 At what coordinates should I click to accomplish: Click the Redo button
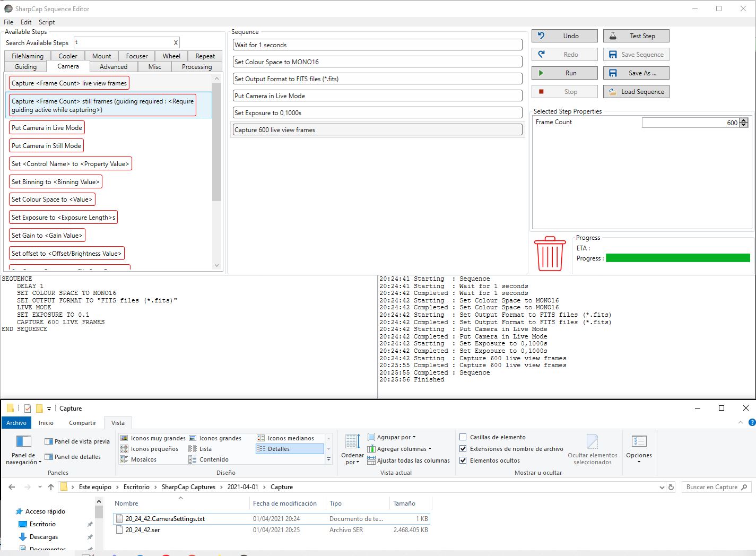click(564, 55)
